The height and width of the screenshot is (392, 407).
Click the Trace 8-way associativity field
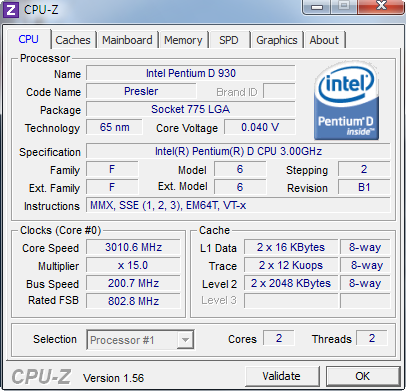pyautogui.click(x=365, y=265)
